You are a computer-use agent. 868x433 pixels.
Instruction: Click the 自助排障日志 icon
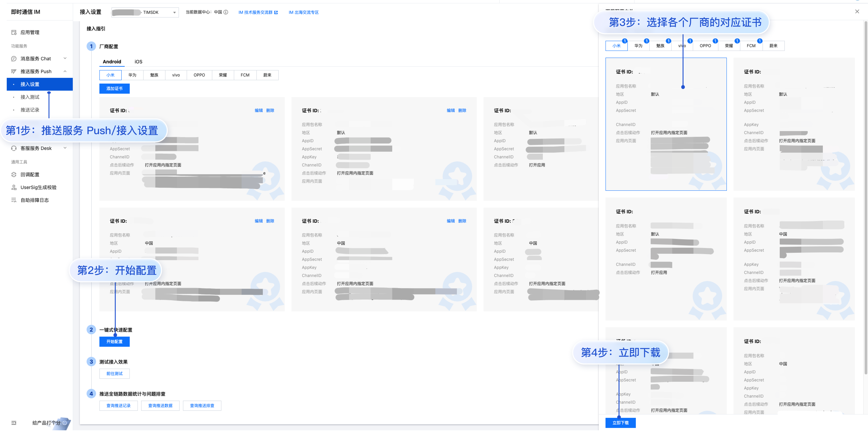[14, 200]
